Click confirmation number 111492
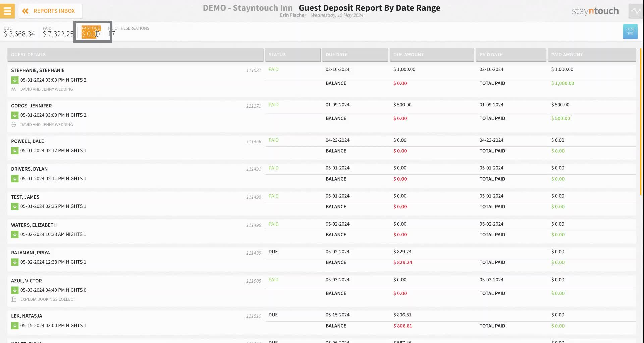The image size is (644, 343). pyautogui.click(x=254, y=197)
